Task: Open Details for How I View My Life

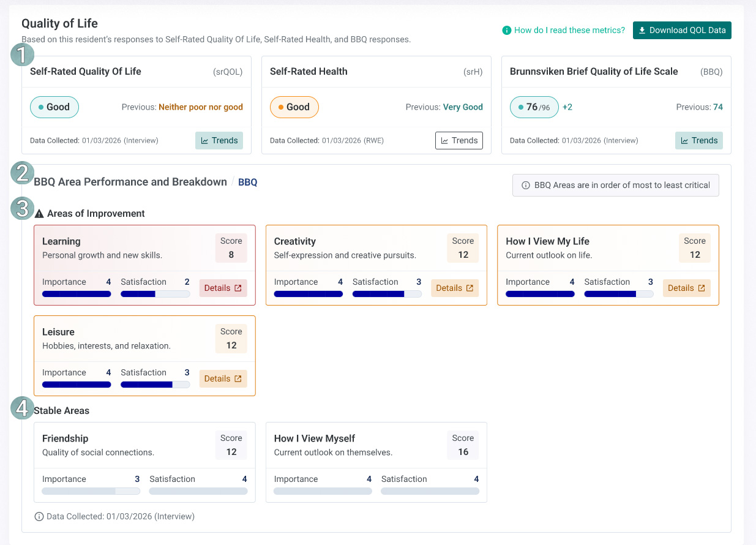Action: (687, 288)
